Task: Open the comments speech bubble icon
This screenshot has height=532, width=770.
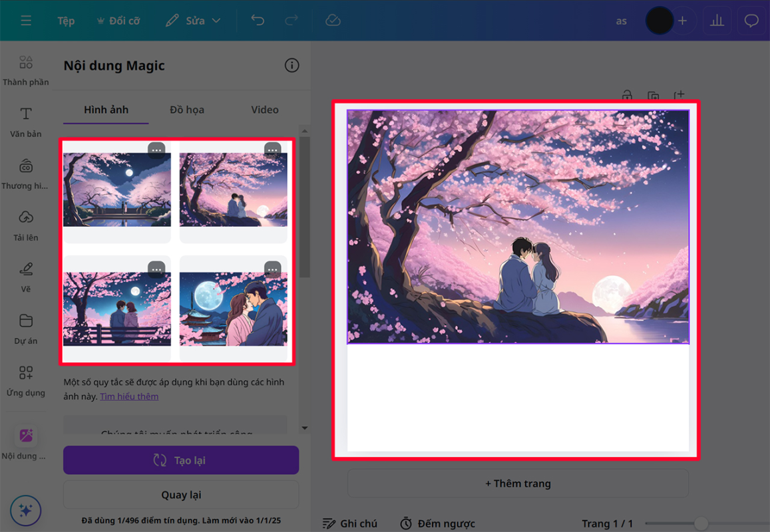Action: [751, 21]
